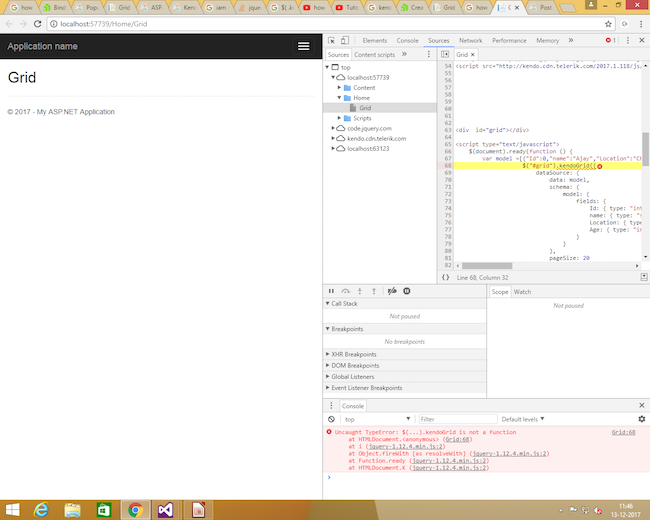Click line 68 error marker icon
Image resolution: width=650 pixels, height=520 pixels.
(x=599, y=166)
